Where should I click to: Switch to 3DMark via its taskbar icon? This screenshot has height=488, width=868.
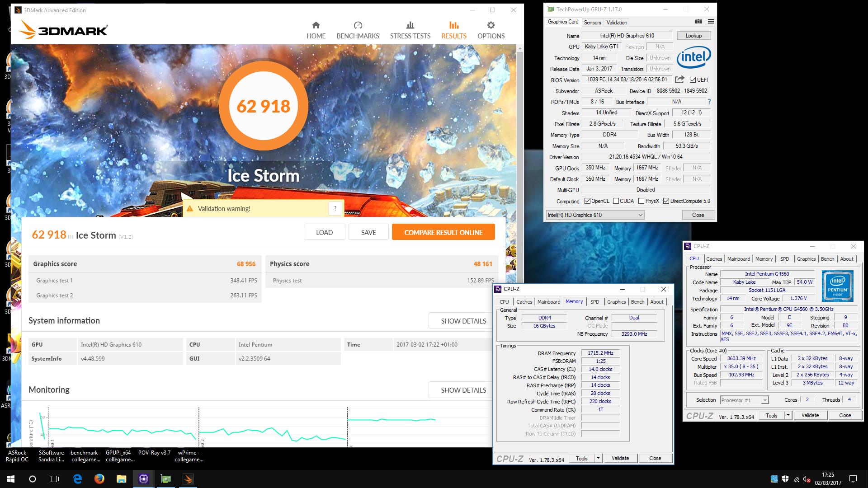(188, 479)
